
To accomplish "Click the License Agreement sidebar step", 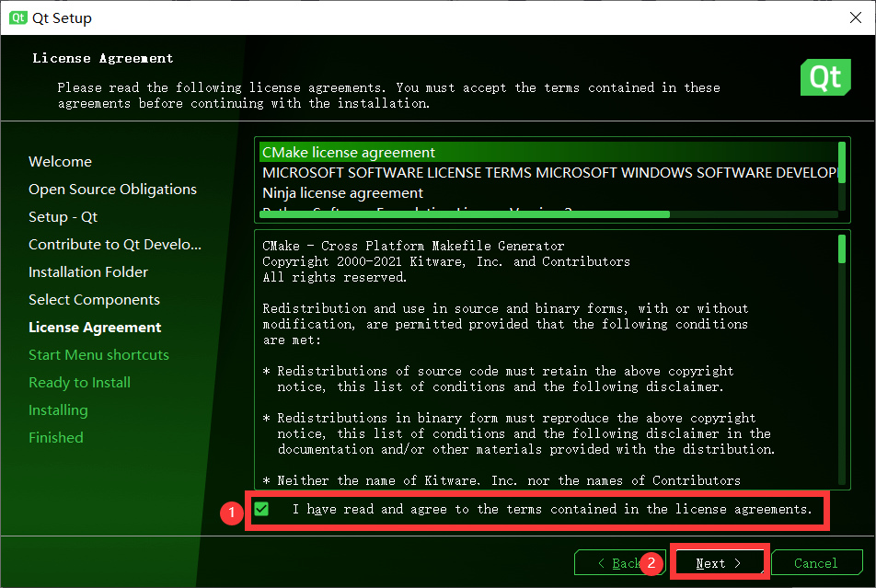I will 95,327.
